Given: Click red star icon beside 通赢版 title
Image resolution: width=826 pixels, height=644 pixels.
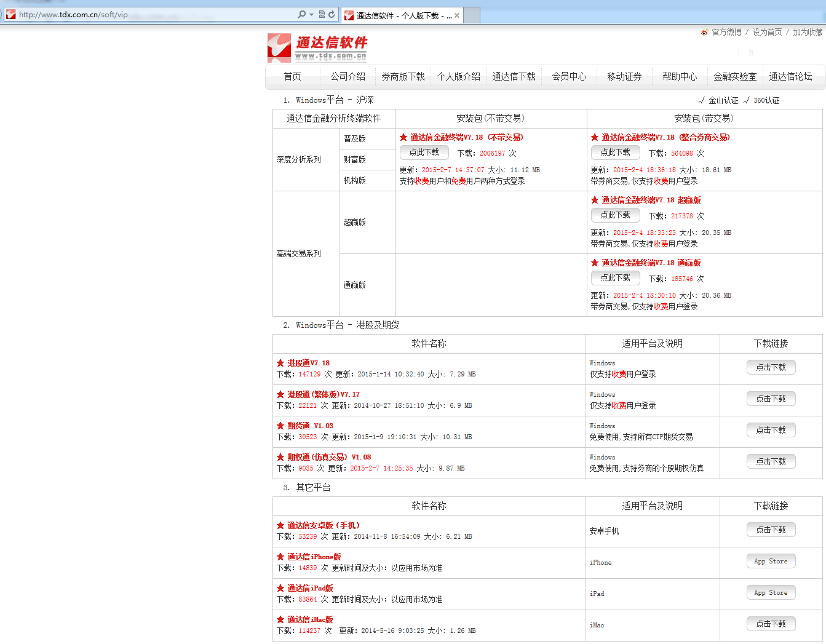Looking at the screenshot, I should point(595,263).
